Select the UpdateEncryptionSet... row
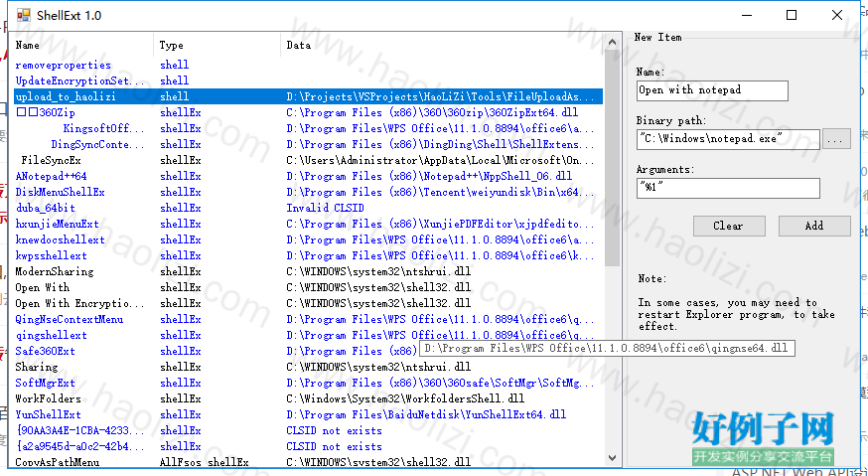The height and width of the screenshot is (476, 868). pos(306,80)
